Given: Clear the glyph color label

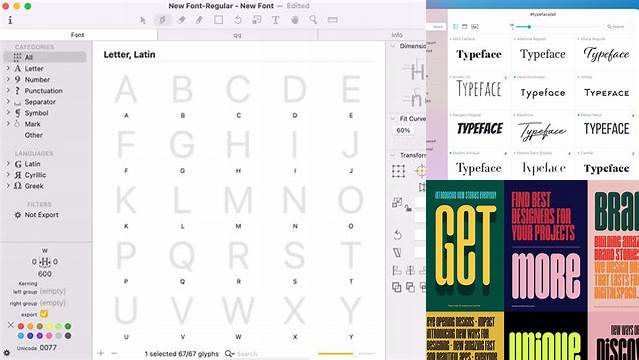Looking at the screenshot, I should tap(11, 325).
